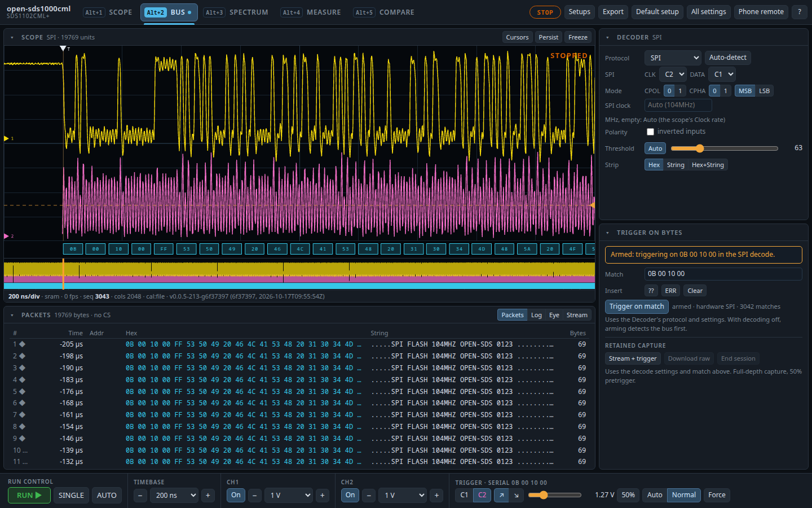Viewport: 812px width, 508px height.
Task: Click the help question mark button
Action: click(799, 12)
